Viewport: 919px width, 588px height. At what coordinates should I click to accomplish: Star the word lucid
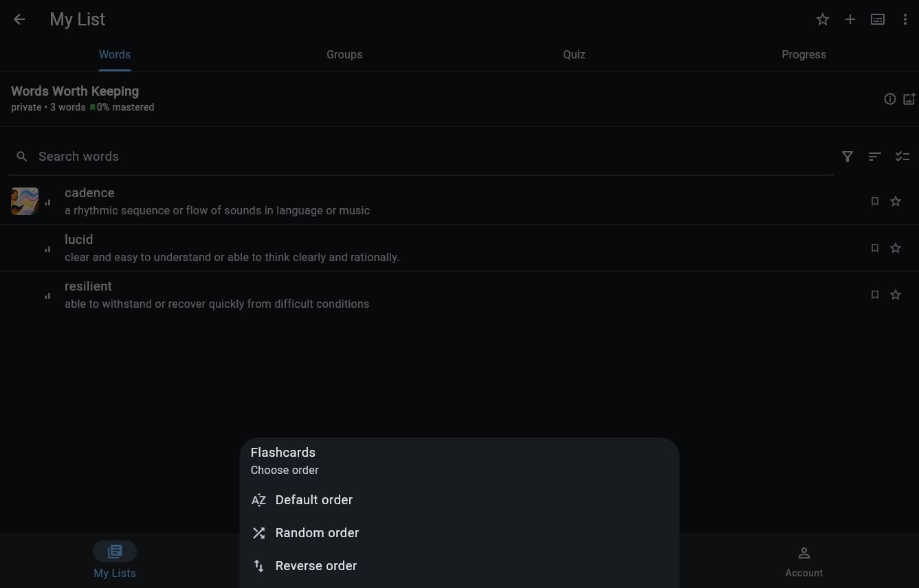(896, 248)
